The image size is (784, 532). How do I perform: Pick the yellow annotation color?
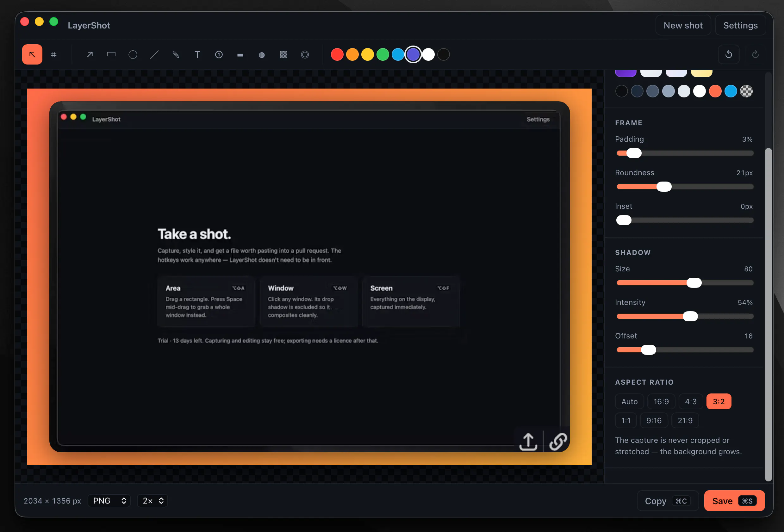[x=368, y=54]
